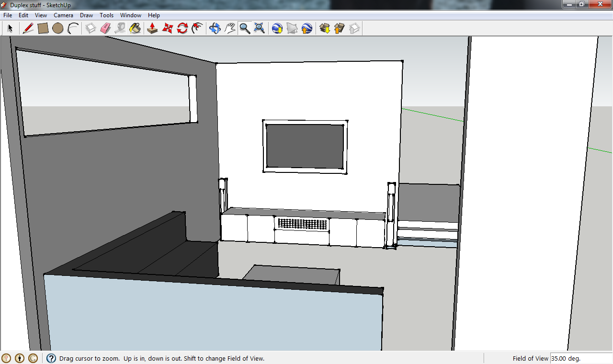Choose the Paint Bucket tool
Screen dimensions: 613x364
(135, 28)
